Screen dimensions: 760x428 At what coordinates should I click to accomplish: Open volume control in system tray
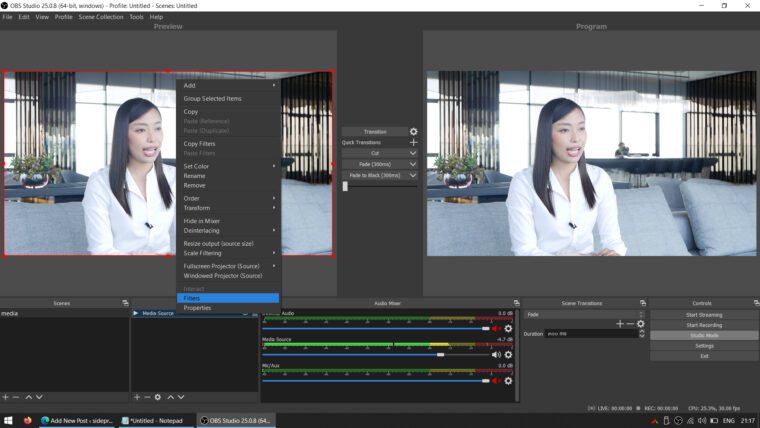[702, 421]
